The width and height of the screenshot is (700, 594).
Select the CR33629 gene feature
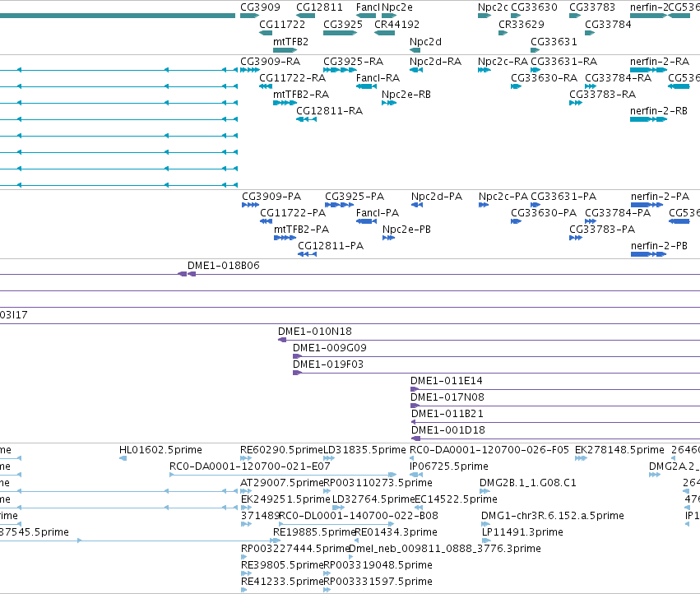click(x=503, y=33)
